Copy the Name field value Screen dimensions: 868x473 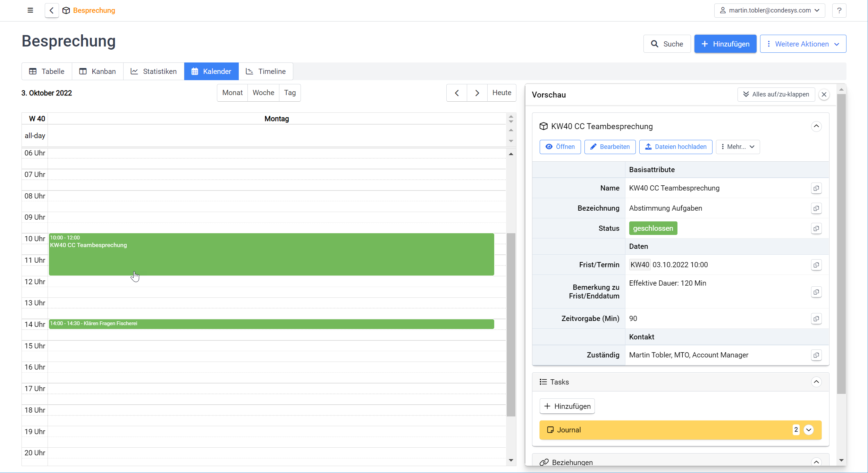816,188
